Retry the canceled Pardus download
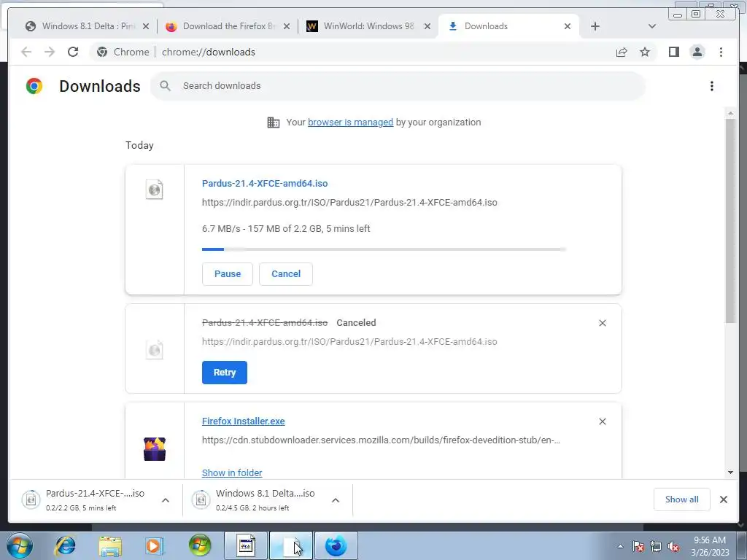This screenshot has width=747, height=560. click(225, 373)
